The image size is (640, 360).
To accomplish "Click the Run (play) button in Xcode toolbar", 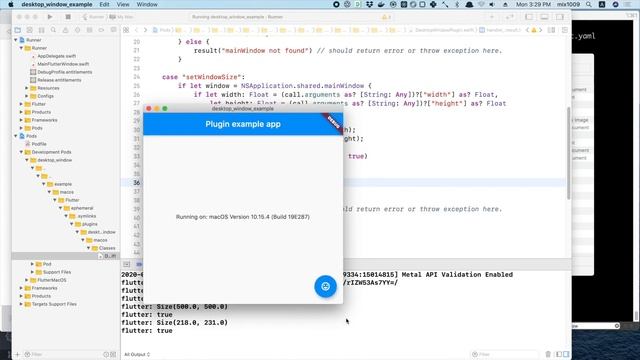I will 50,17.
